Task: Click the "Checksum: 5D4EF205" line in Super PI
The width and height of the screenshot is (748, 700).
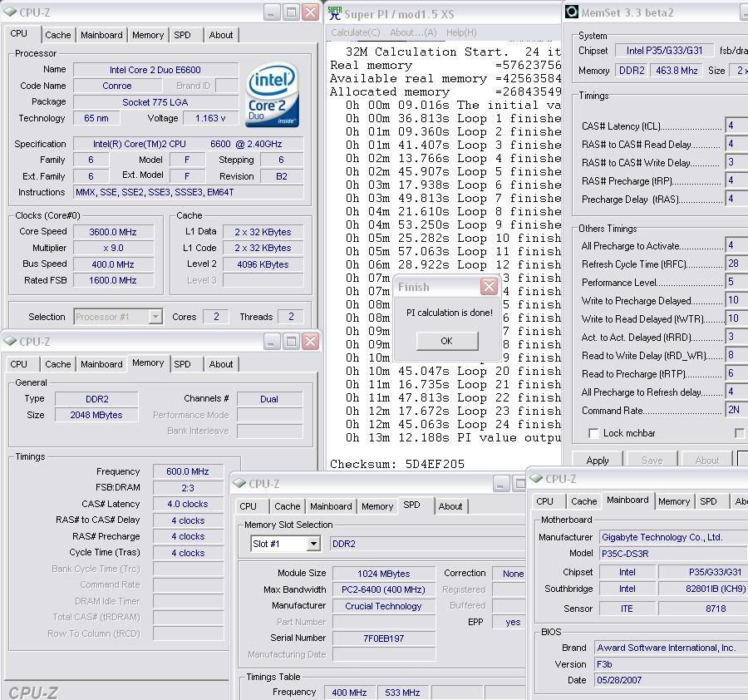Action: [x=397, y=464]
